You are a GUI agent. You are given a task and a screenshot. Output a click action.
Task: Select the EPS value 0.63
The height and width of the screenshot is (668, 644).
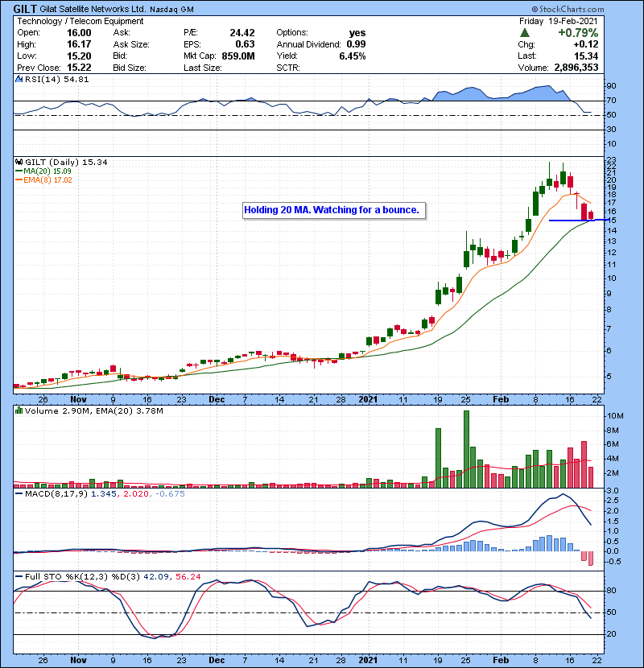[x=245, y=44]
